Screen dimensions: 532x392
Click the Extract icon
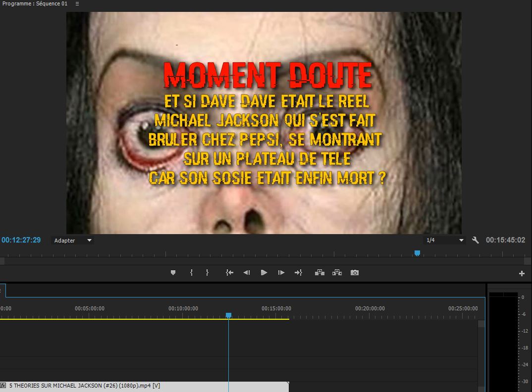[337, 273]
